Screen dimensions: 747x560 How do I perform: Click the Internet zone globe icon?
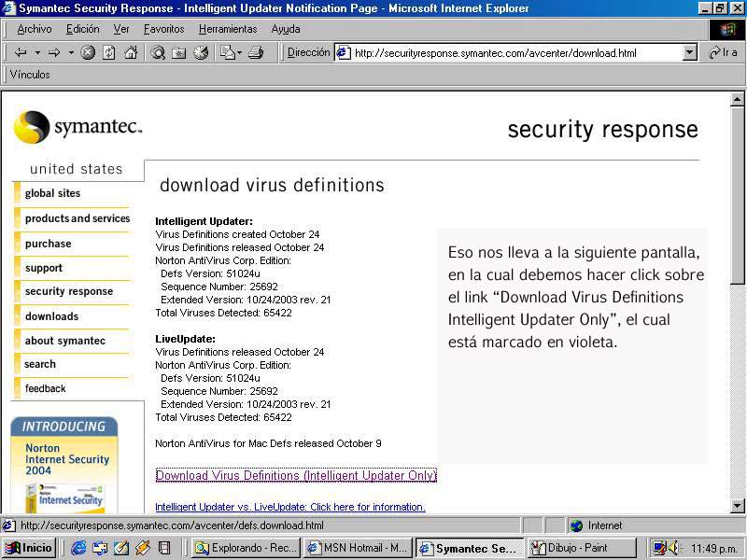coord(576,525)
